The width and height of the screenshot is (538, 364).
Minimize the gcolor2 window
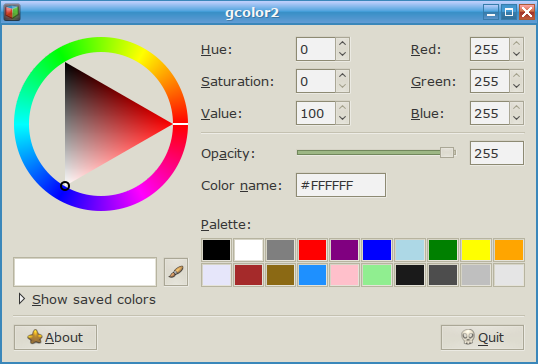coord(491,12)
